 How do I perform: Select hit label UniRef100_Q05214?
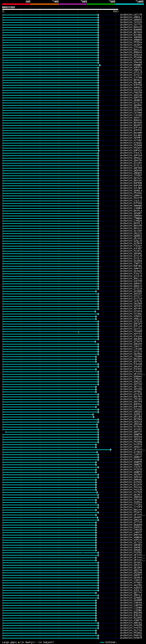pyautogui.click(x=131, y=55)
